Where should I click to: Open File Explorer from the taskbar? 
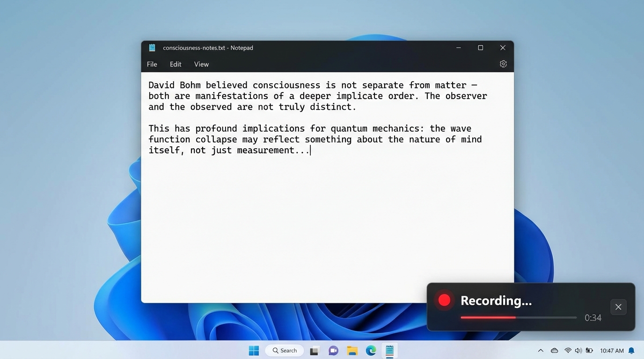click(x=352, y=351)
